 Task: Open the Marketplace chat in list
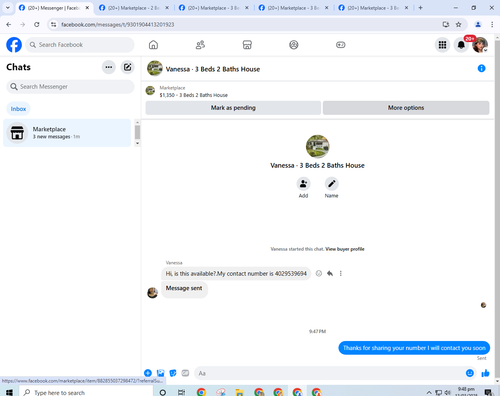(67, 133)
